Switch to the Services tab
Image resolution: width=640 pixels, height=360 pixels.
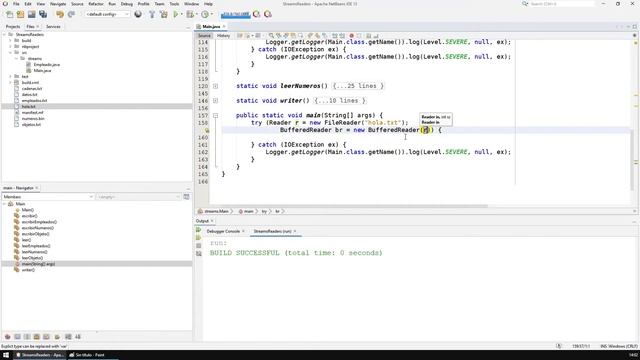tap(53, 27)
